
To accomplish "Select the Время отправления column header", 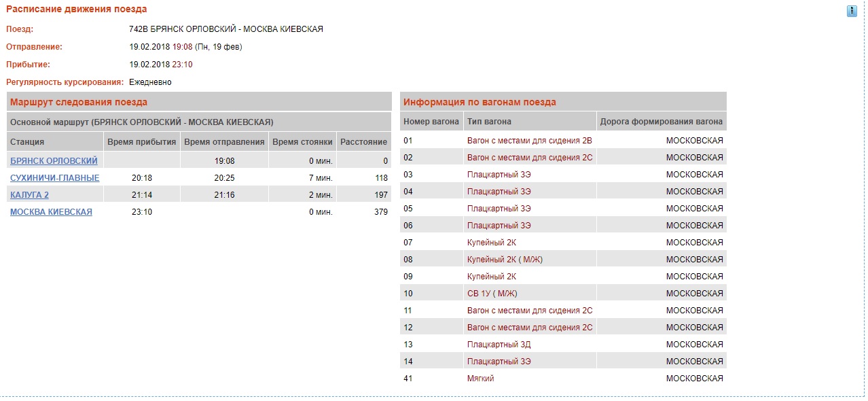I will 224,142.
